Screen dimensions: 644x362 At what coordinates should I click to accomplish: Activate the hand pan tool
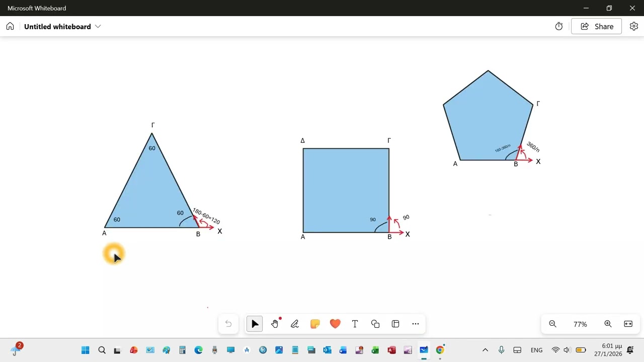[x=275, y=324]
